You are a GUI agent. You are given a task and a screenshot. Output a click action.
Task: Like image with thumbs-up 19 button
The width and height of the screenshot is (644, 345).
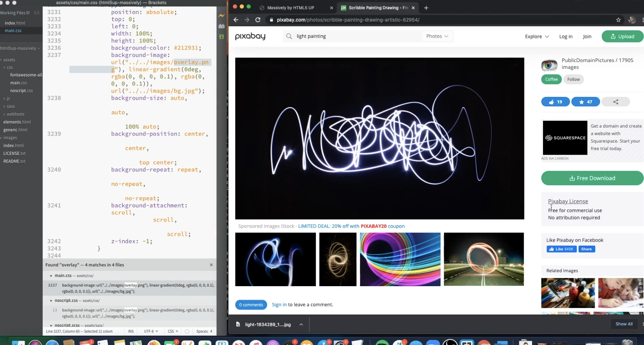click(x=555, y=102)
